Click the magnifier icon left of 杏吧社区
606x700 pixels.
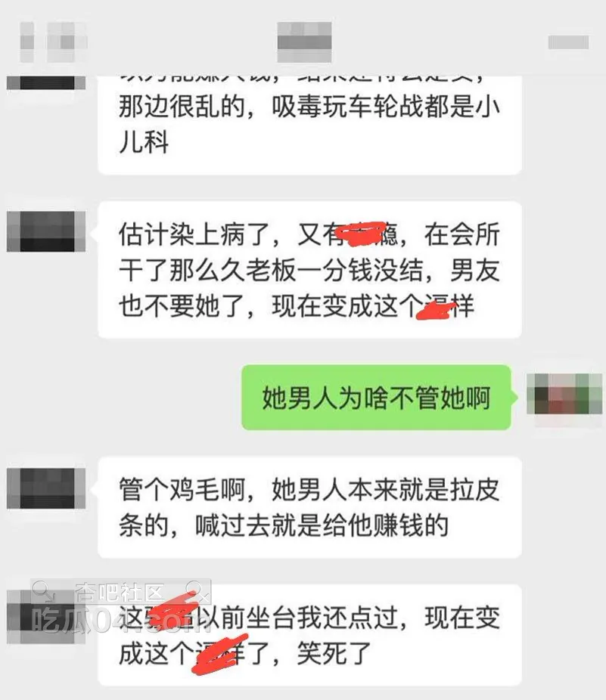[43, 591]
